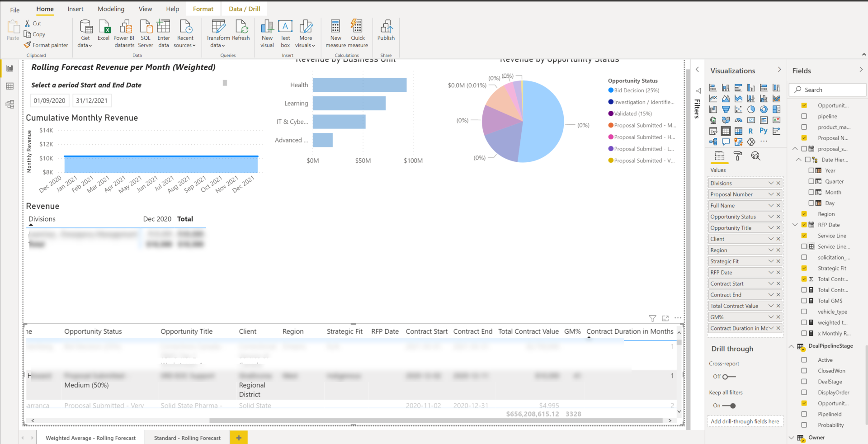Click Format painter button
This screenshot has width=868, height=444.
46,45
